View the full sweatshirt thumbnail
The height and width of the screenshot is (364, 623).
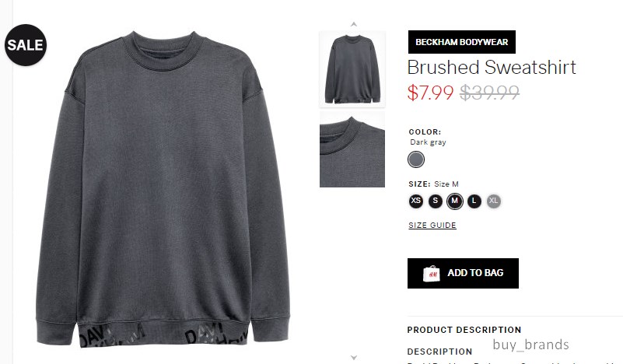click(x=352, y=69)
